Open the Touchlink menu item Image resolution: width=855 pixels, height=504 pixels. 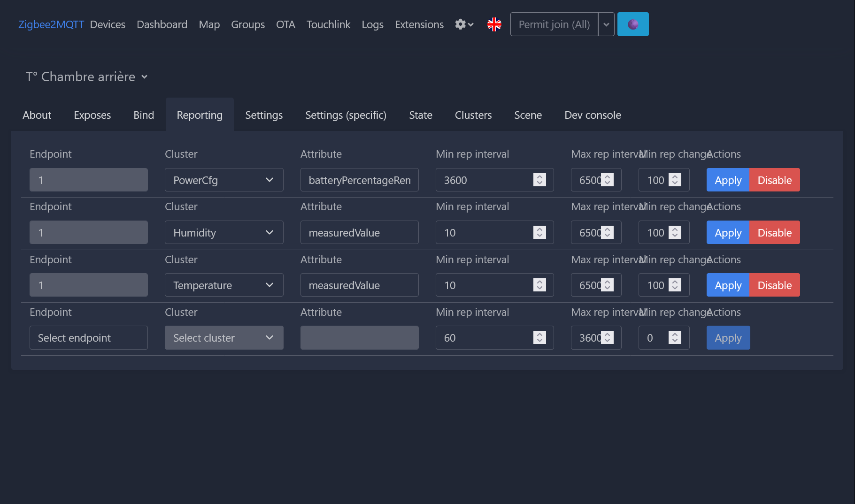tap(328, 24)
